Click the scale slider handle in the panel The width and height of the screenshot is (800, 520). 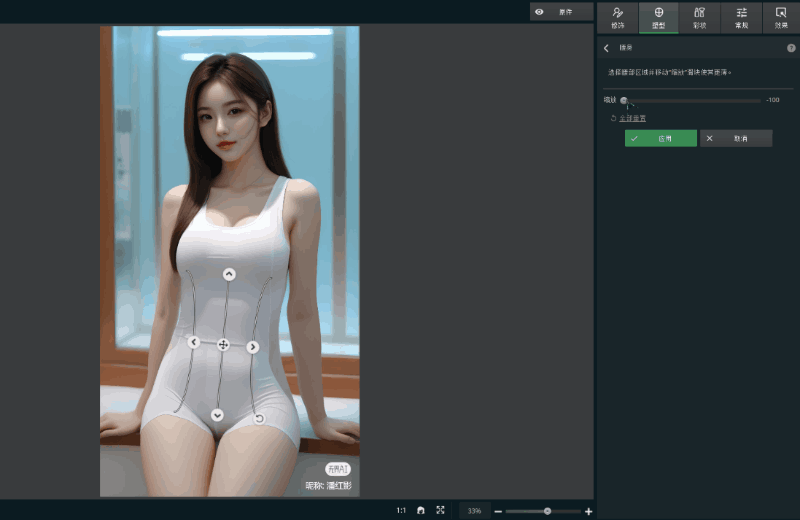pyautogui.click(x=623, y=101)
